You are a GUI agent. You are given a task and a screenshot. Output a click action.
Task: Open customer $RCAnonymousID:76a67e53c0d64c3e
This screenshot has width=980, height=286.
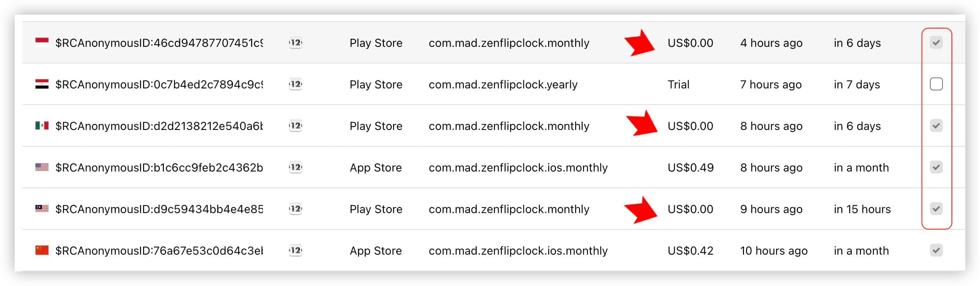tap(159, 251)
